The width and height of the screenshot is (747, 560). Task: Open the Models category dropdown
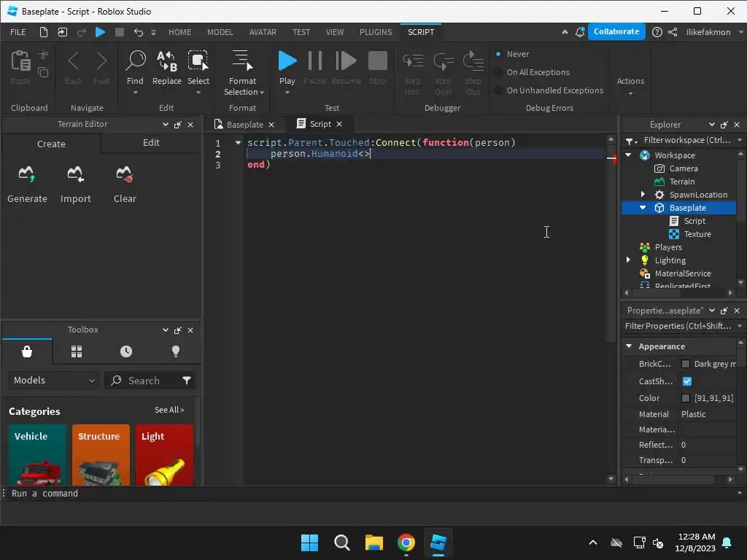click(x=53, y=380)
